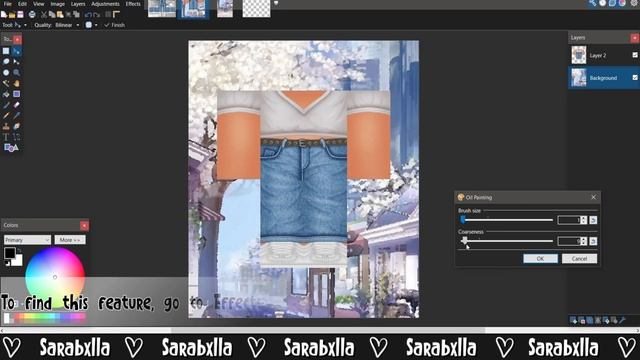The height and width of the screenshot is (360, 640).
Task: Select the Rectangle Select tool
Action: click(x=6, y=51)
